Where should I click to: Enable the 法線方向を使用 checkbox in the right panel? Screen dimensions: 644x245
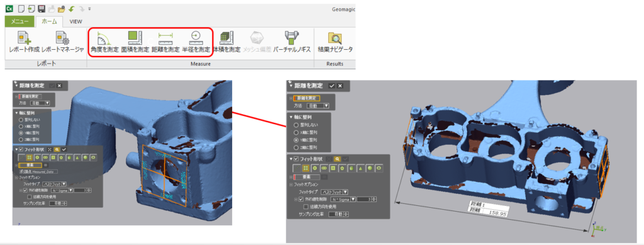[x=306, y=207]
